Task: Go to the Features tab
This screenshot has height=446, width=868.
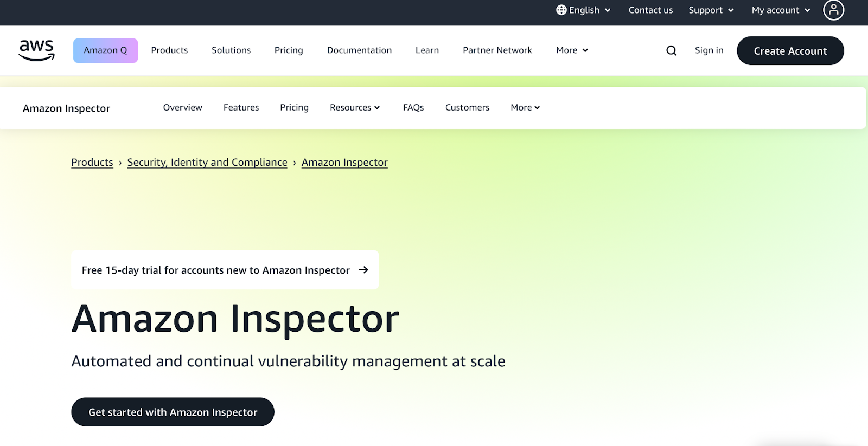Action: pyautogui.click(x=241, y=107)
